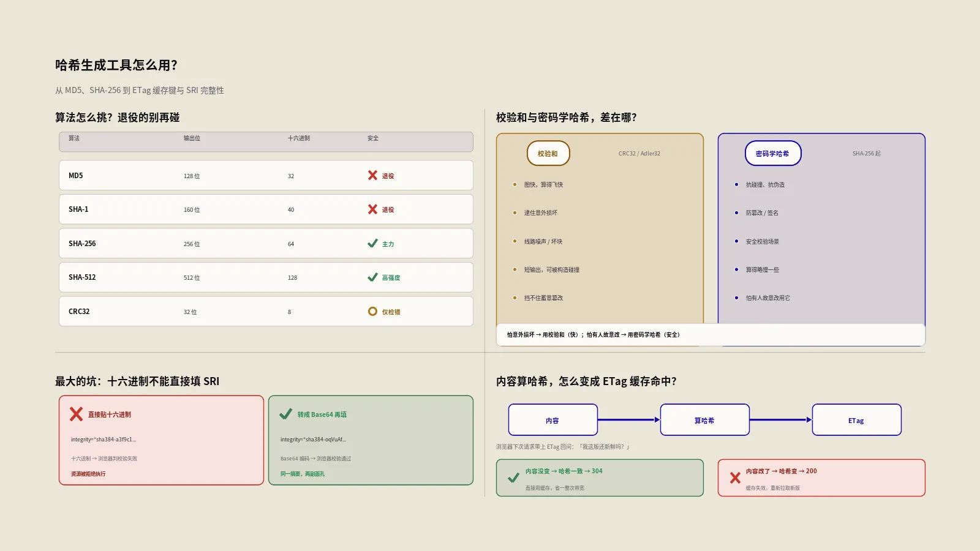Click the green check in 内容没变 card
The image size is (980, 551).
pos(513,478)
